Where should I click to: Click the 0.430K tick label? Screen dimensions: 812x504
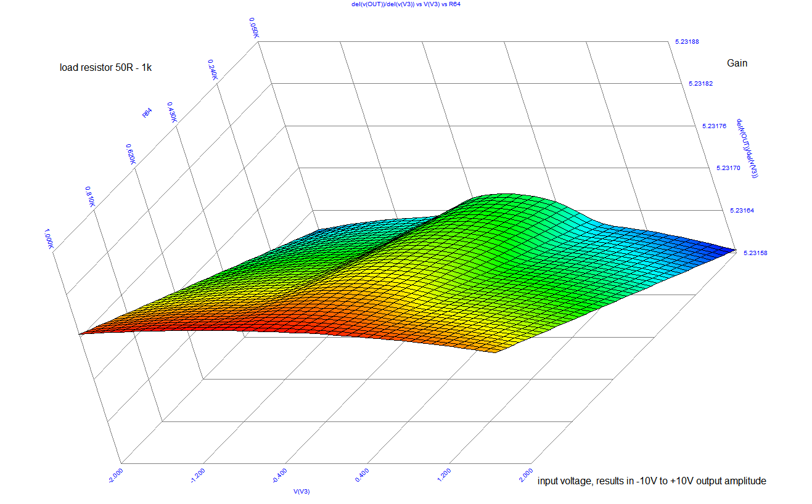(173, 113)
